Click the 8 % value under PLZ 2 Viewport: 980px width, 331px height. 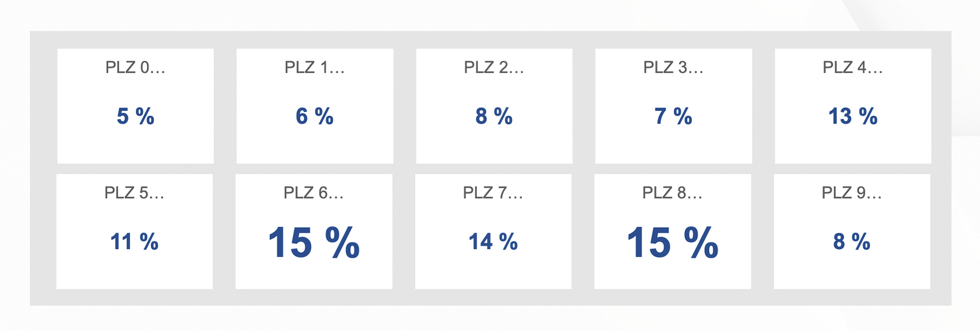pyautogui.click(x=494, y=116)
